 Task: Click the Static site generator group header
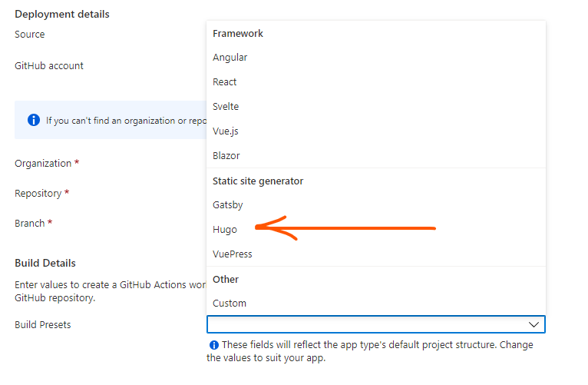258,181
